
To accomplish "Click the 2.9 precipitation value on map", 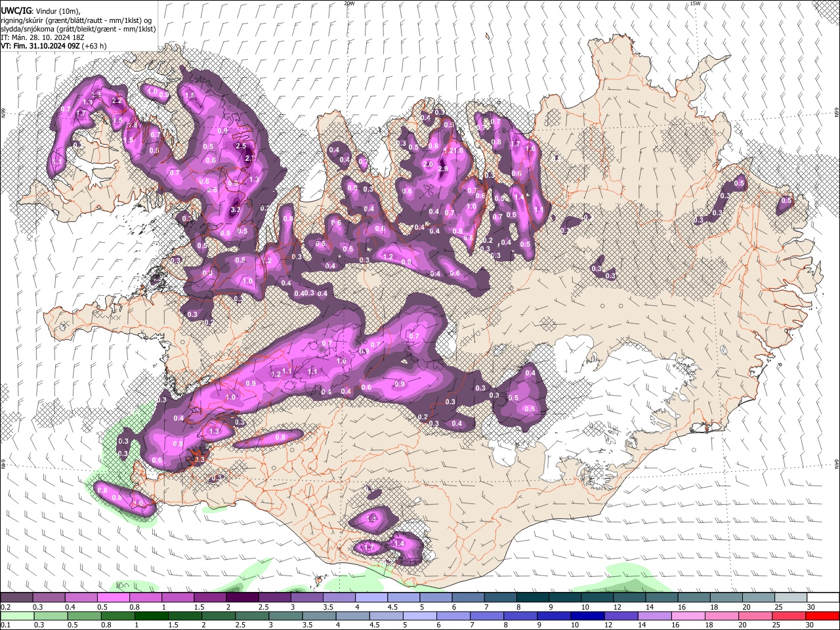I will 443,169.
